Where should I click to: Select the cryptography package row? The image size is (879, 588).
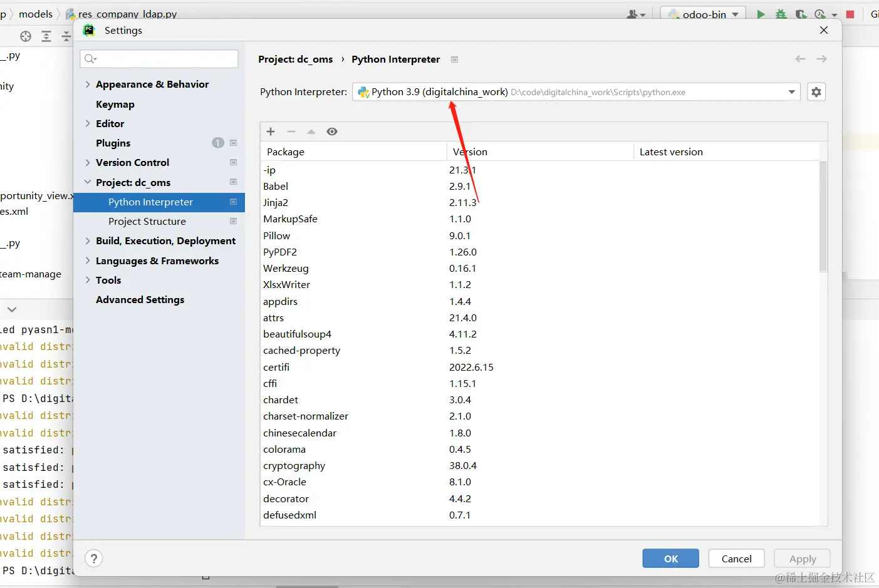pyautogui.click(x=540, y=465)
